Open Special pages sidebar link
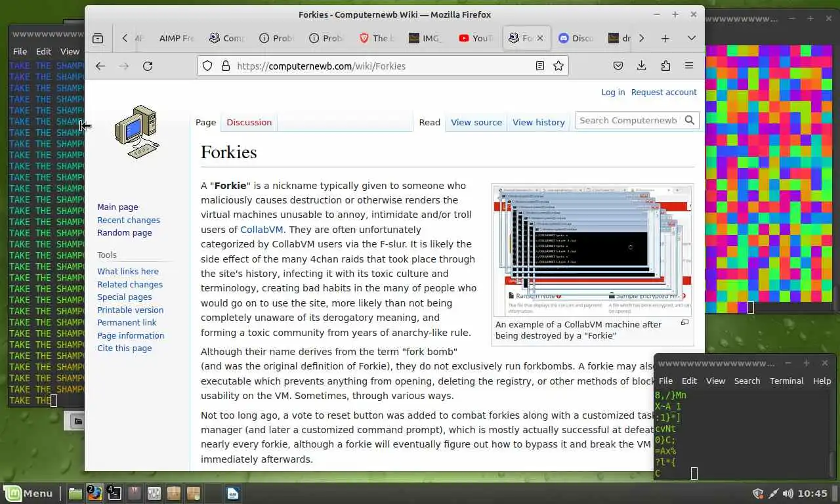Viewport: 840px width, 504px height. point(125,297)
